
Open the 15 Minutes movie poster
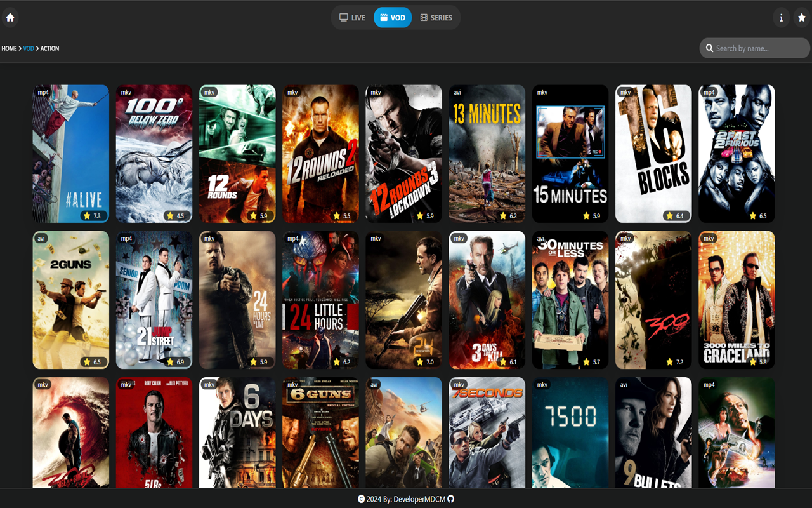click(570, 154)
